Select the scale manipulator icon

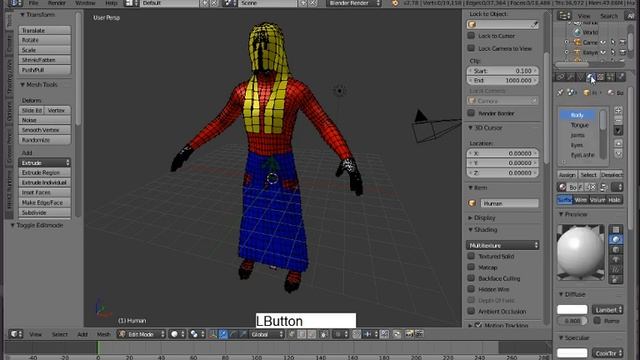243,334
